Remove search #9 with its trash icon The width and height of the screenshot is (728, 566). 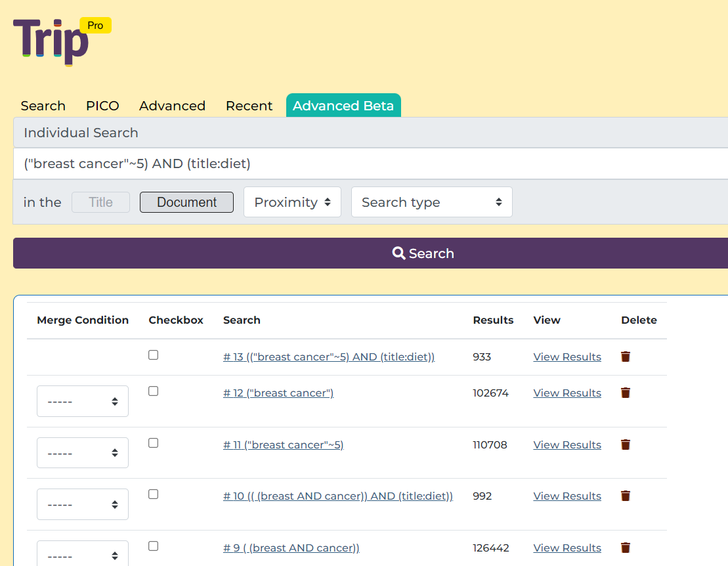click(625, 547)
